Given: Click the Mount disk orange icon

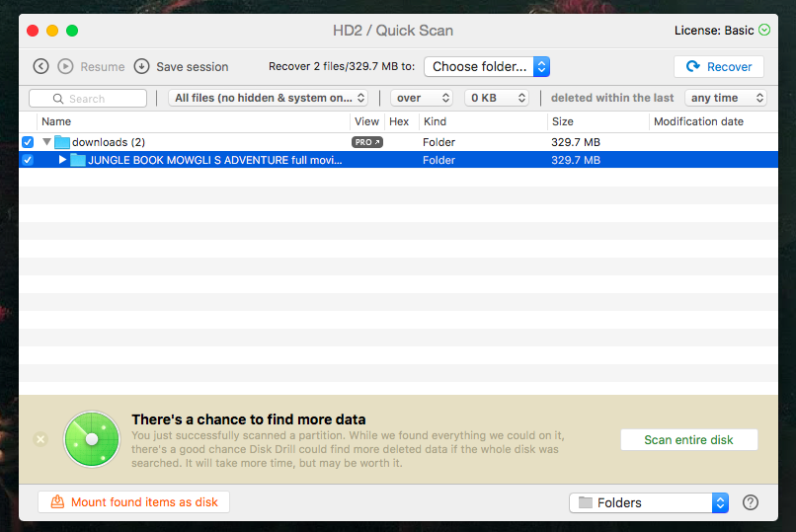Looking at the screenshot, I should [x=57, y=501].
